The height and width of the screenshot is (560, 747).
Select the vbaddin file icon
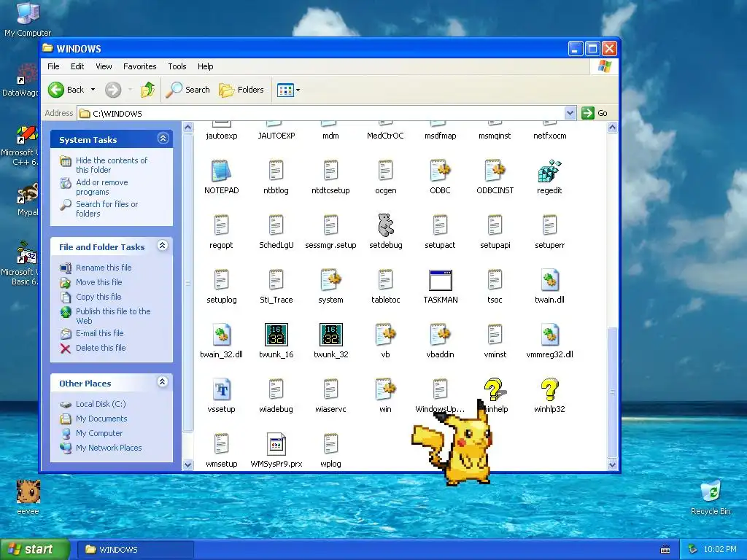click(x=440, y=335)
